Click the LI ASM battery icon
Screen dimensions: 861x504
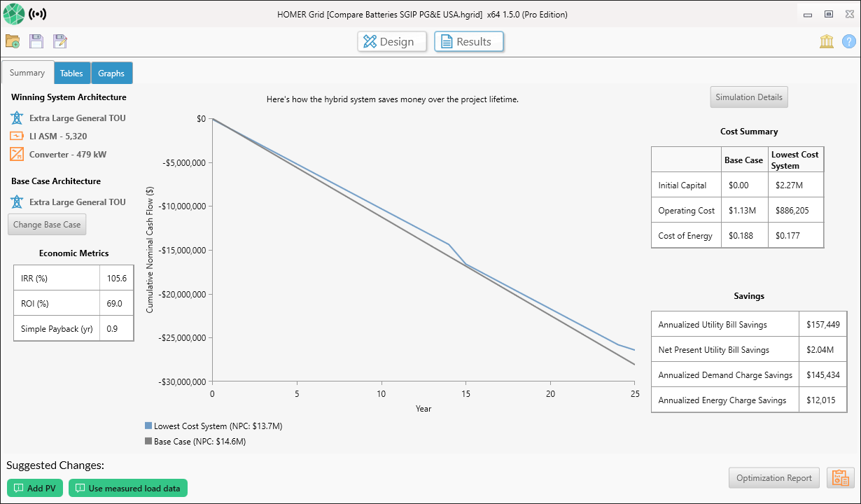point(17,136)
